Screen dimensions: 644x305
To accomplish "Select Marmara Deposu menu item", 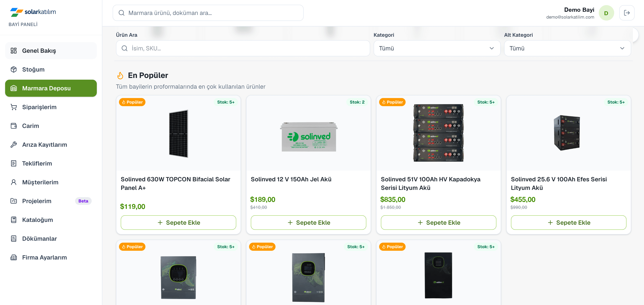I will tap(51, 88).
